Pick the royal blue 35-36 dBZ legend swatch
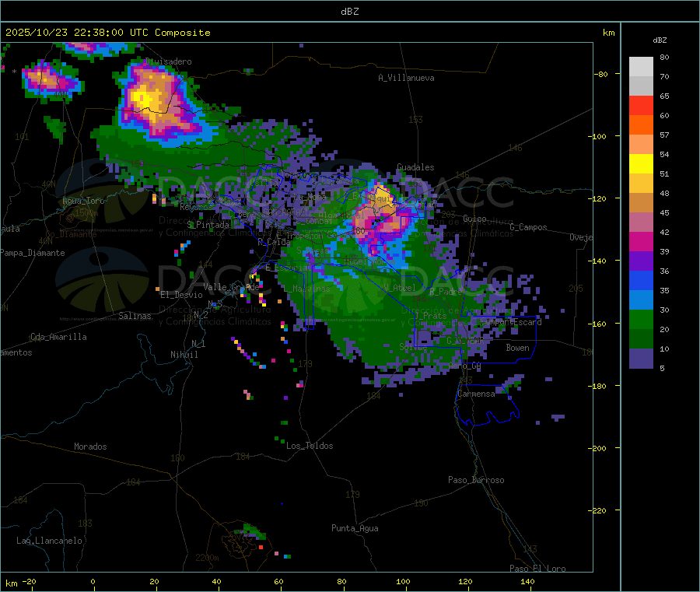700x592 pixels. point(641,280)
